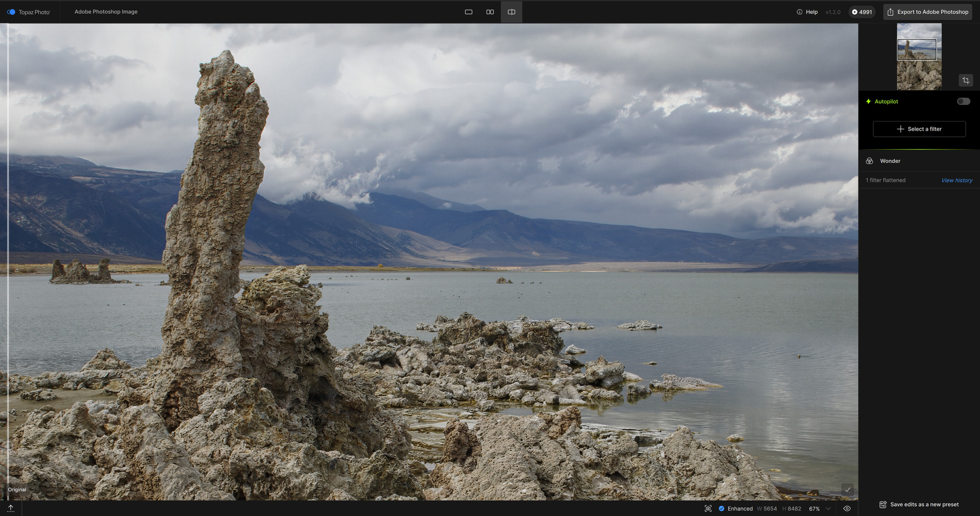Screen dimensions: 980x516
Task: Open the View history link
Action: pos(957,180)
